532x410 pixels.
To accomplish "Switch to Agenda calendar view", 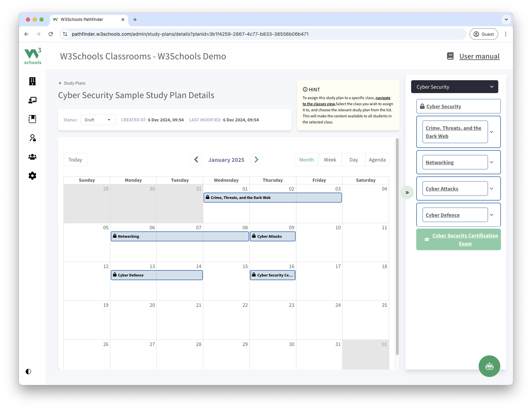I will coord(377,160).
